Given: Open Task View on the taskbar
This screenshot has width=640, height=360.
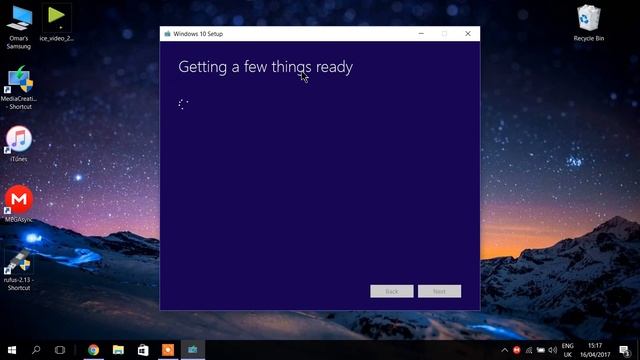Looking at the screenshot, I should click(60, 350).
